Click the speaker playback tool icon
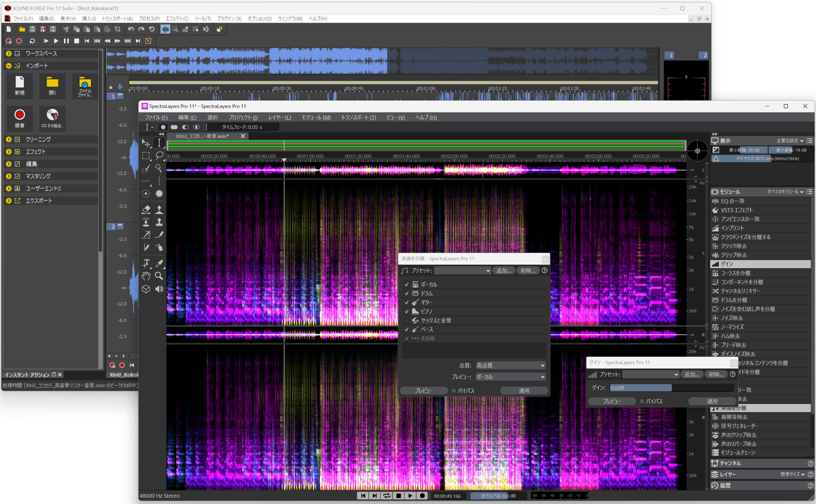The height and width of the screenshot is (504, 816). tap(159, 289)
